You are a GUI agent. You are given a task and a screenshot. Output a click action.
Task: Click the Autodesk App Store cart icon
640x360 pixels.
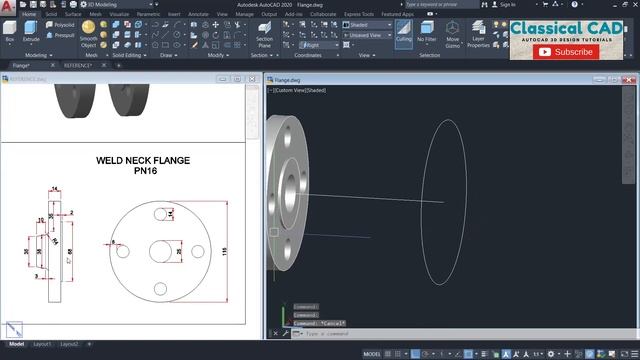[545, 4]
